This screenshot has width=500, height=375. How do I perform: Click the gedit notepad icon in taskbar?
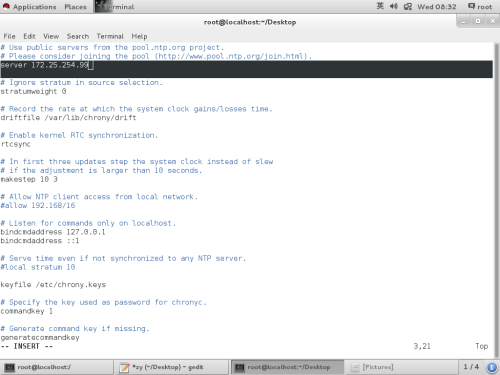coord(124,367)
